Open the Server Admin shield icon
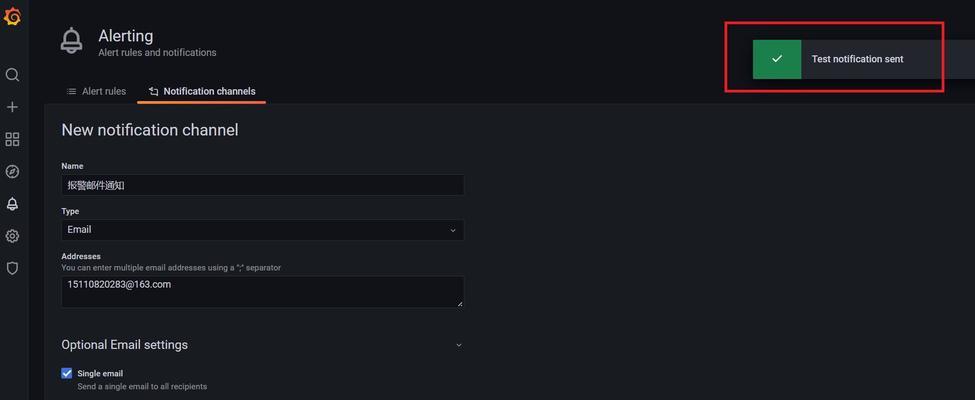The image size is (975, 400). click(12, 268)
